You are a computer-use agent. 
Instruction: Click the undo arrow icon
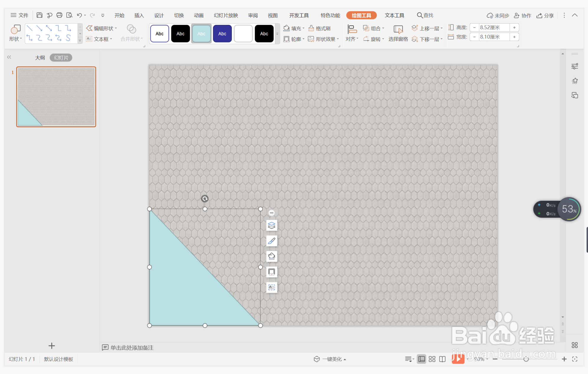[x=79, y=15]
